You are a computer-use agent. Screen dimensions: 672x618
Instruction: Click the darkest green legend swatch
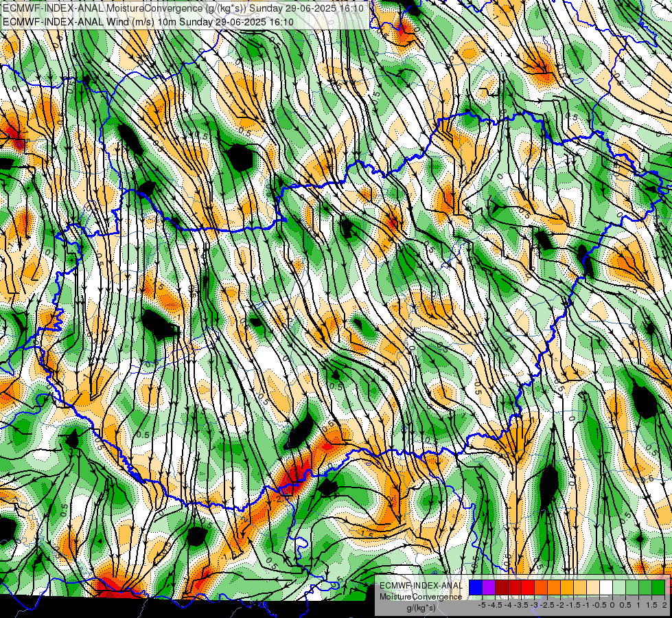pos(658,587)
